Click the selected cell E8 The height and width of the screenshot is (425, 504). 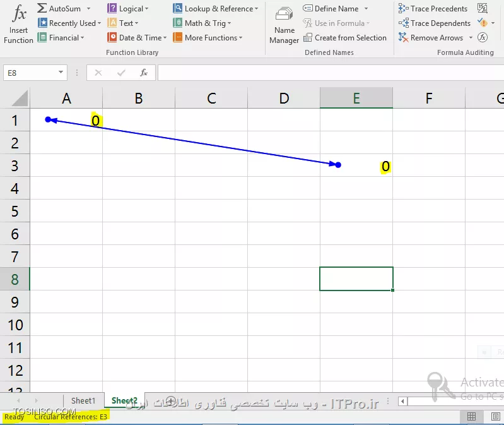pos(356,279)
